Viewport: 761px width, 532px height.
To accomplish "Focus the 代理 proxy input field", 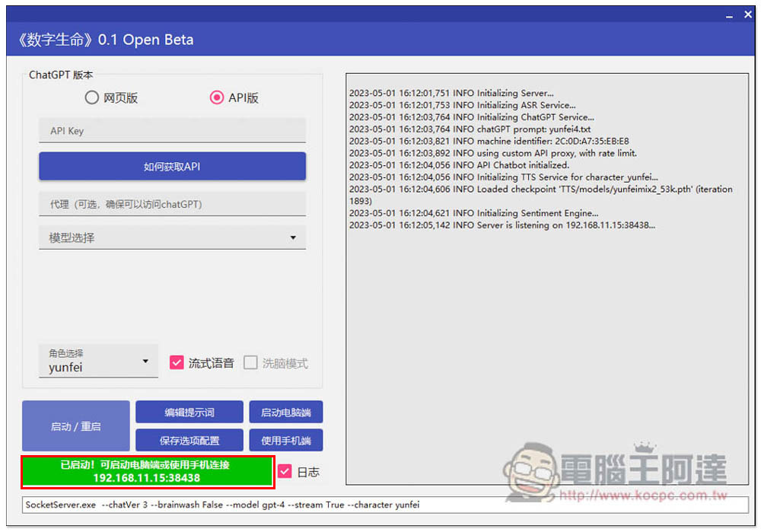I will pos(172,204).
